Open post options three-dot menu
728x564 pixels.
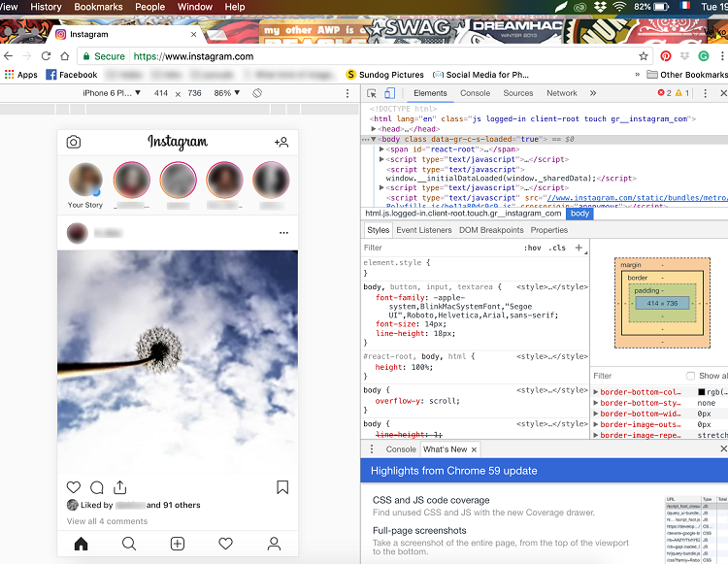tap(283, 233)
